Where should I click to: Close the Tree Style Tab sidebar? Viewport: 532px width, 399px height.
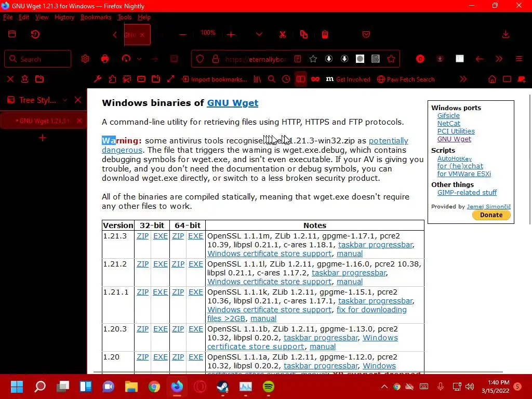coord(78,100)
